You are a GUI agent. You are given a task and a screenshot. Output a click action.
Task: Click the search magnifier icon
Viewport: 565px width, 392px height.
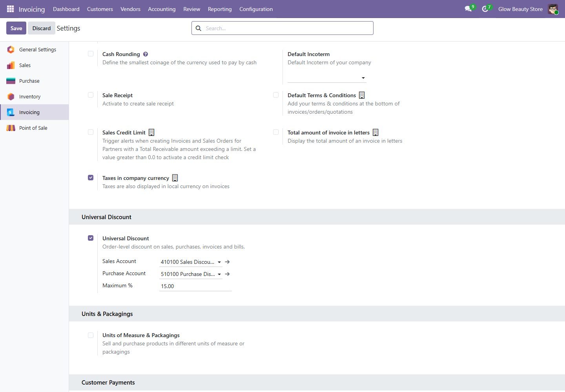tap(199, 28)
